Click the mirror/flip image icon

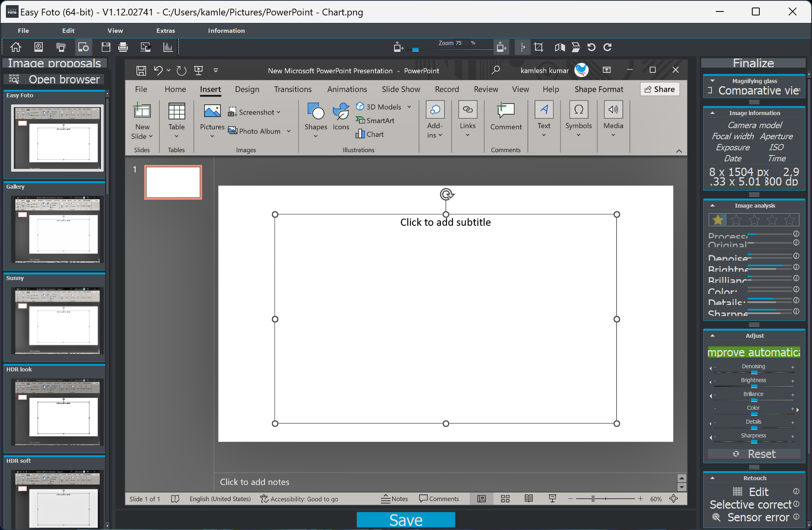click(560, 47)
